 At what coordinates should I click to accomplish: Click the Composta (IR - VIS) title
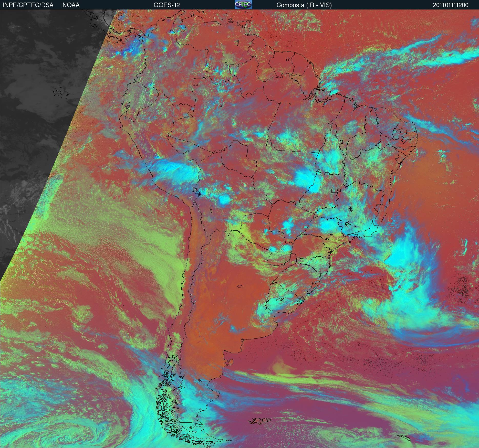point(304,5)
